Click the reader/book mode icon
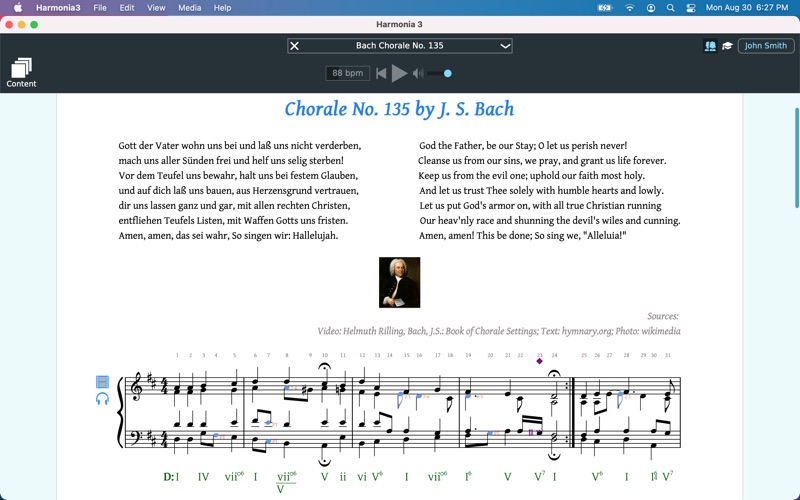Screen dimensions: 800x500 pos(710,46)
